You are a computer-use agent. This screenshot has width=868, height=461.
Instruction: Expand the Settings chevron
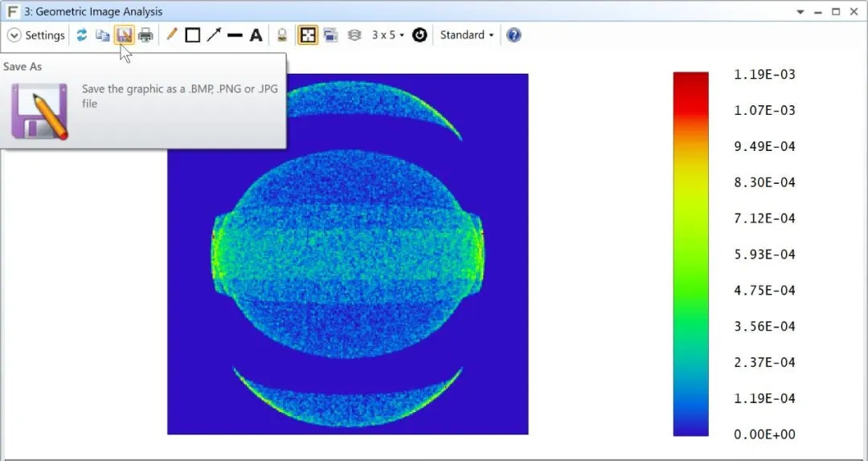(14, 35)
